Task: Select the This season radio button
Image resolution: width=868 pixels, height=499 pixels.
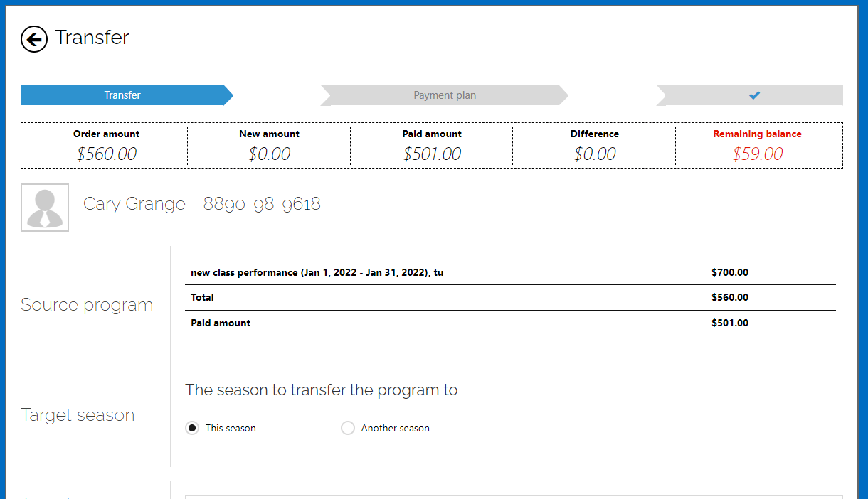Action: tap(192, 428)
